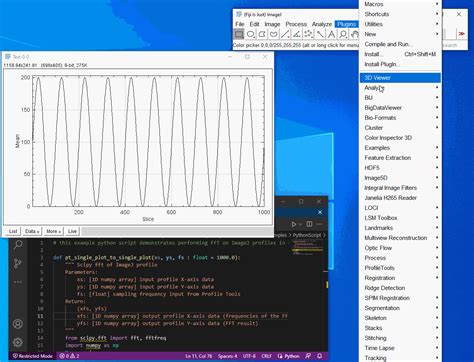Open the Data dropdown in plot window
Screen dimensions: 474x362
coord(32,231)
